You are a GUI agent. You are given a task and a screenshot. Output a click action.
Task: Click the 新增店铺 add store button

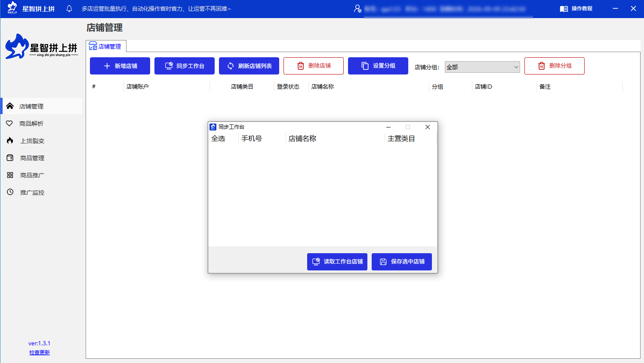120,66
